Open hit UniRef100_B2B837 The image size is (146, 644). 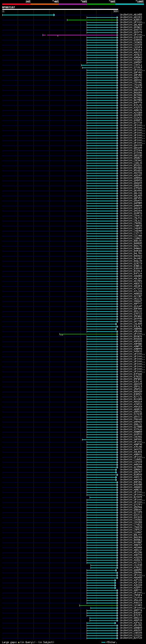pos(131,20)
